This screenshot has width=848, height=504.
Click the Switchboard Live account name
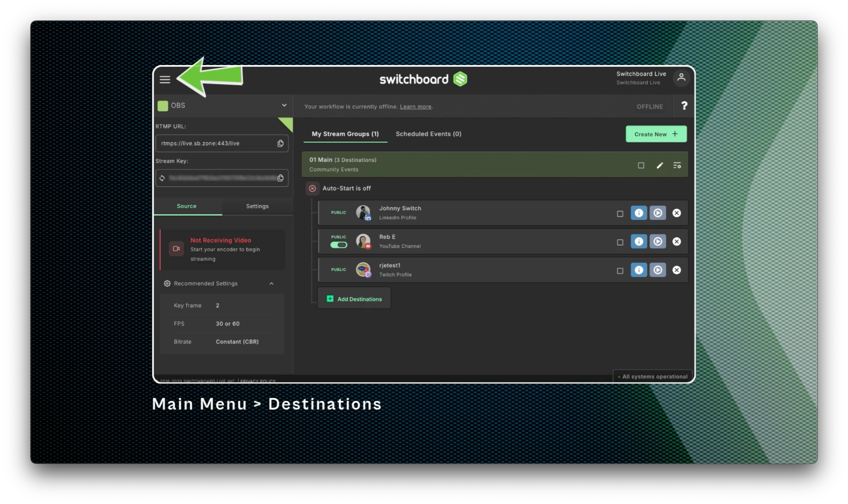(x=641, y=74)
